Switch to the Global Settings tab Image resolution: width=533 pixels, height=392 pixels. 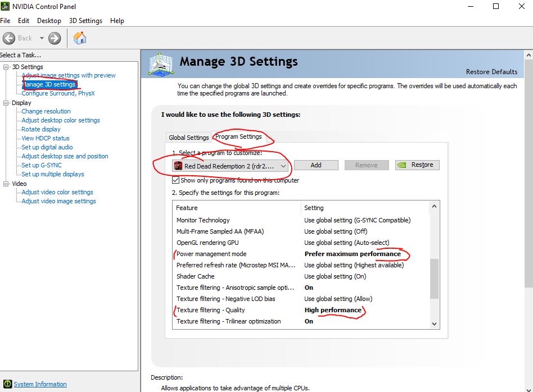click(x=188, y=138)
